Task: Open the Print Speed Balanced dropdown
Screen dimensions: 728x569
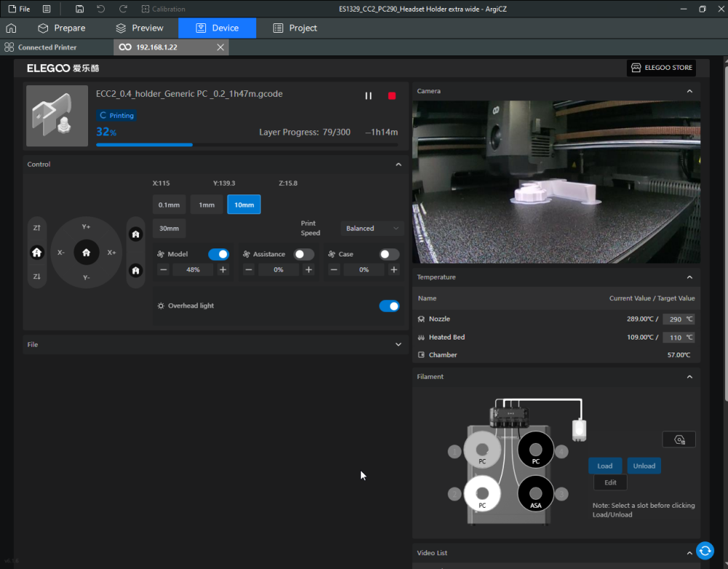Action: [x=372, y=228]
